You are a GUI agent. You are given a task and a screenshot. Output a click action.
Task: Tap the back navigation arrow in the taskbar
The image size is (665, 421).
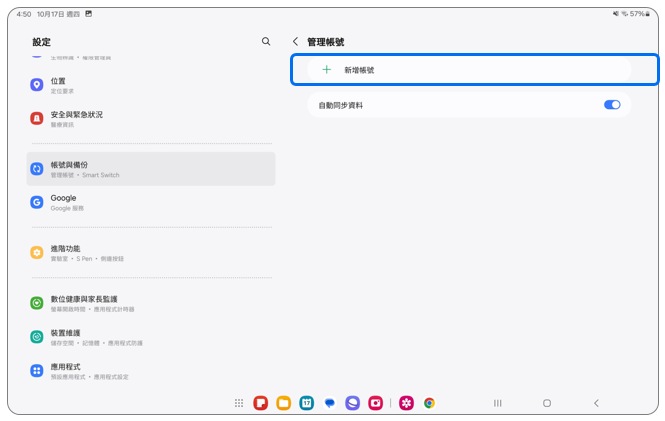tap(596, 403)
